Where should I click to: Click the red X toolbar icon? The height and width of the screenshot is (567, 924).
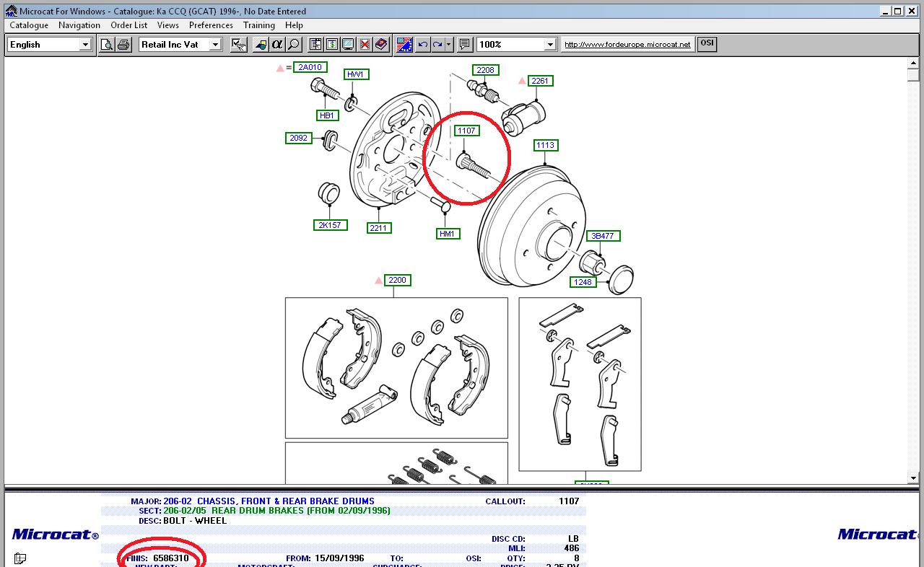tap(365, 45)
